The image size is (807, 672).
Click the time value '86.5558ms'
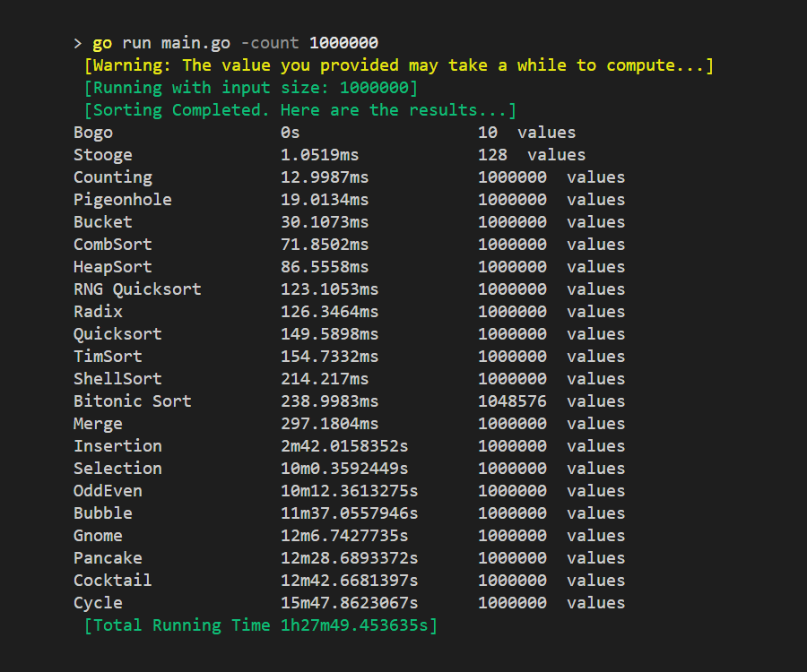tap(325, 267)
